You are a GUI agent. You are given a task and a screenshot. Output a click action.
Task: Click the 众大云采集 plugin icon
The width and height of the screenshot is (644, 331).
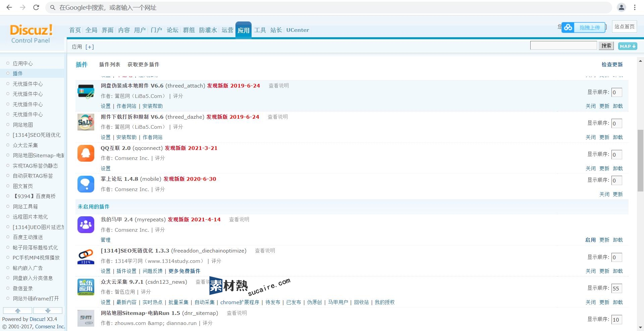point(86,287)
